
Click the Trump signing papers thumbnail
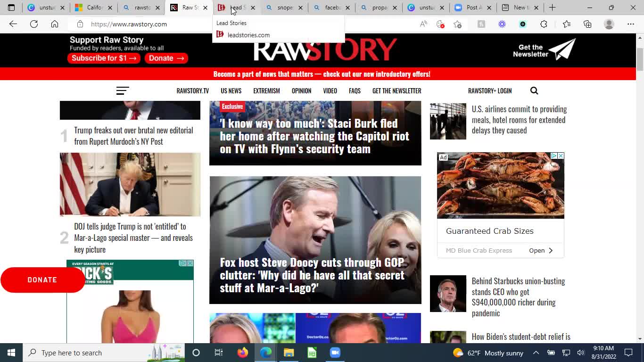(x=130, y=184)
